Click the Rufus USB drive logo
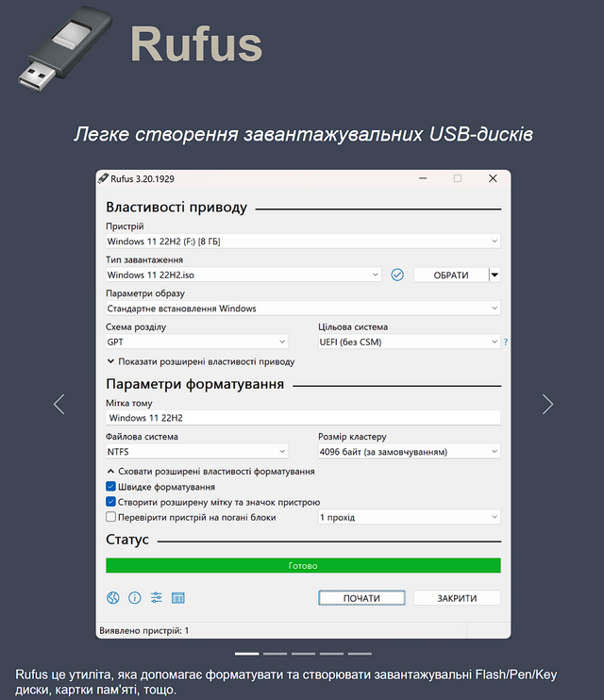604x700 pixels. coord(65,48)
